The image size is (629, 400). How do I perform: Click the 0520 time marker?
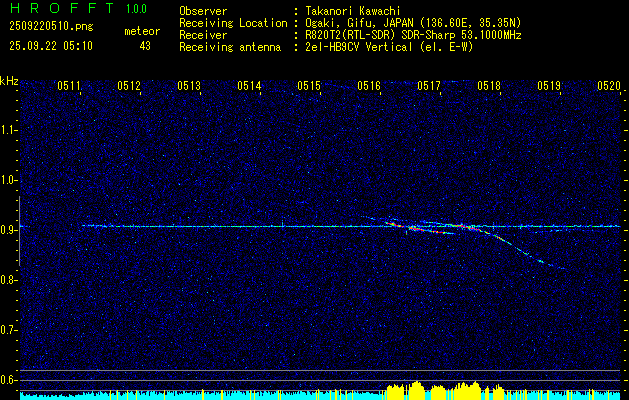pos(609,85)
